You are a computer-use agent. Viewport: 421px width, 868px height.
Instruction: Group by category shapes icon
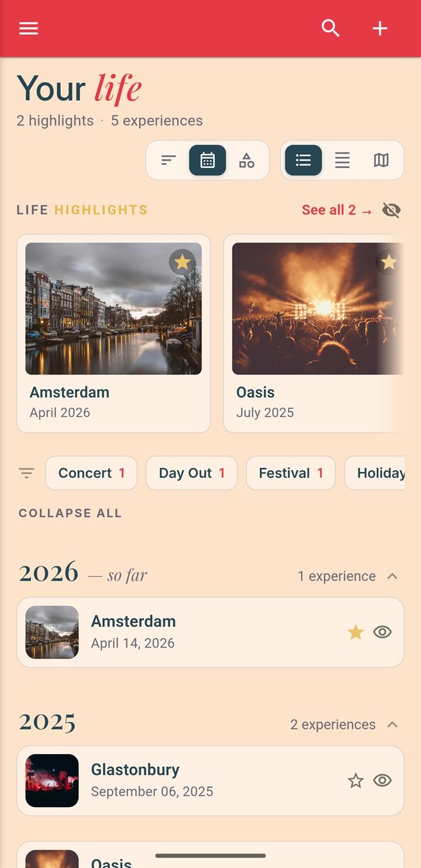coord(247,160)
